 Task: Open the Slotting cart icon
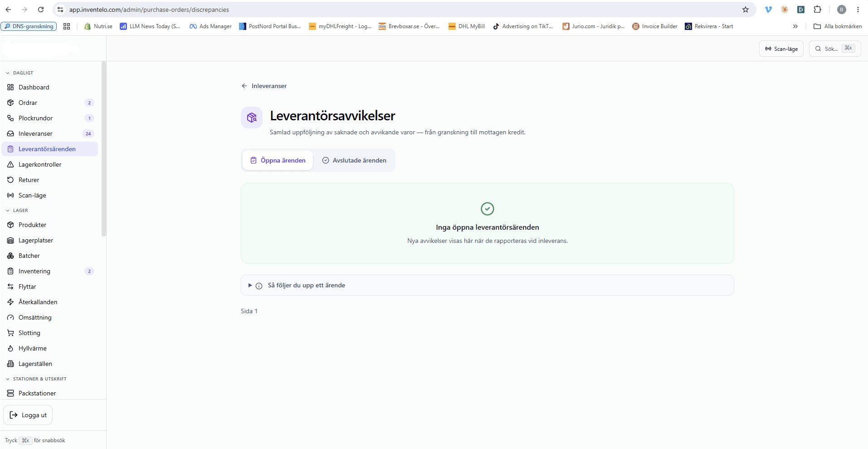coord(10,333)
